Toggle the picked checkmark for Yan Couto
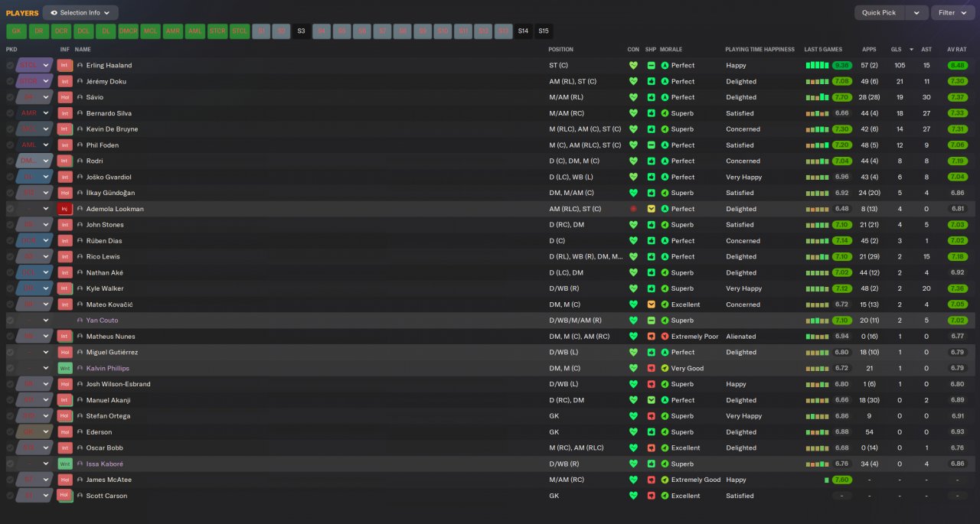 click(x=10, y=321)
